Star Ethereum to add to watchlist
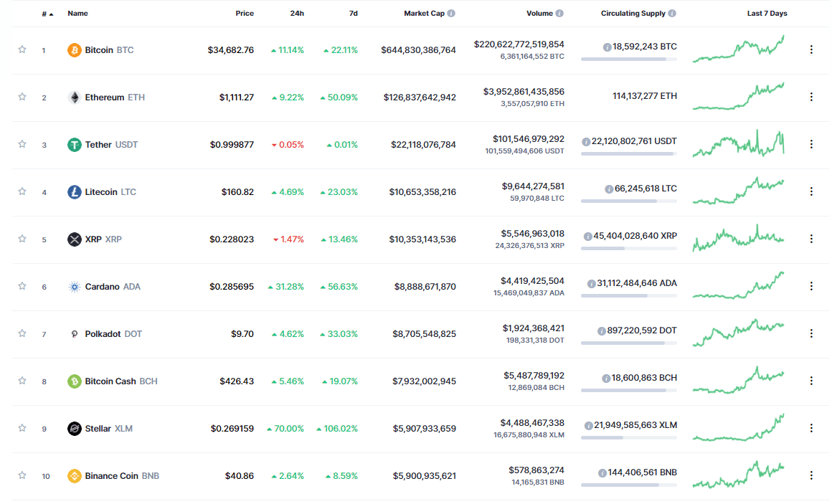Viewport: 832px width, 504px height. (22, 97)
